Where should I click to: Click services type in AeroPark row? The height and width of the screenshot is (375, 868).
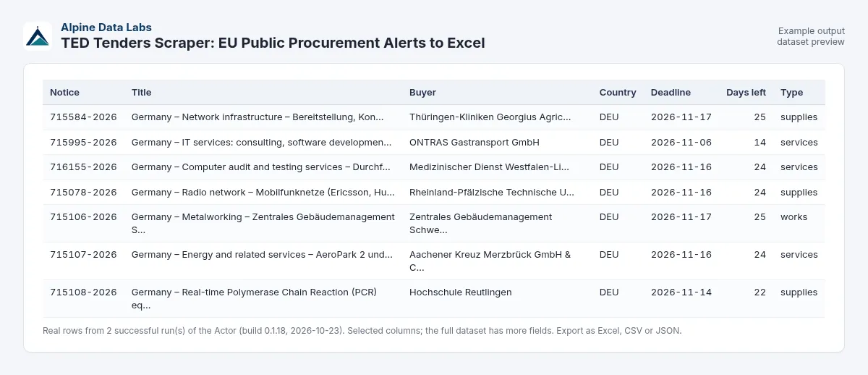799,255
